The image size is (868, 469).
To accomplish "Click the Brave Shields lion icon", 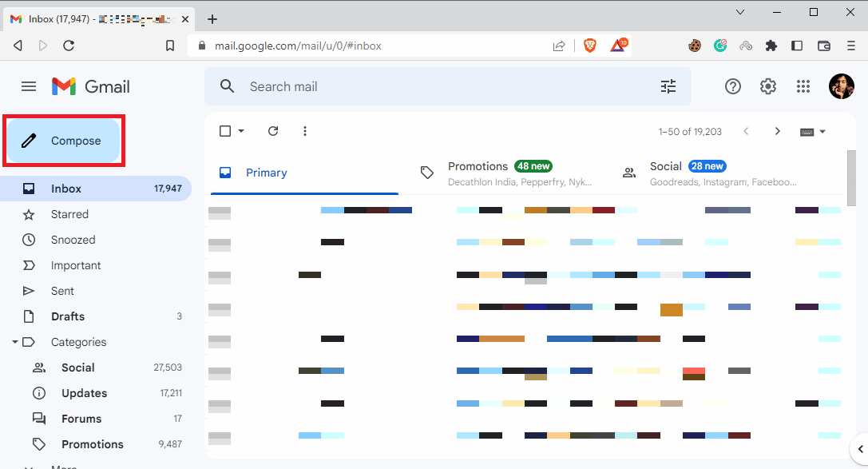I will (590, 46).
